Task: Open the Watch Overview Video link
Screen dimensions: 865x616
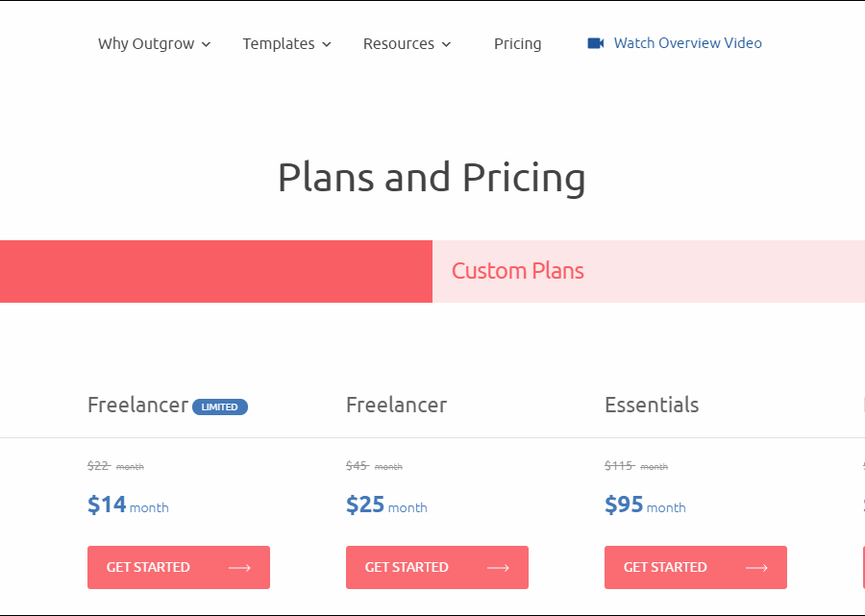Action: click(x=687, y=43)
